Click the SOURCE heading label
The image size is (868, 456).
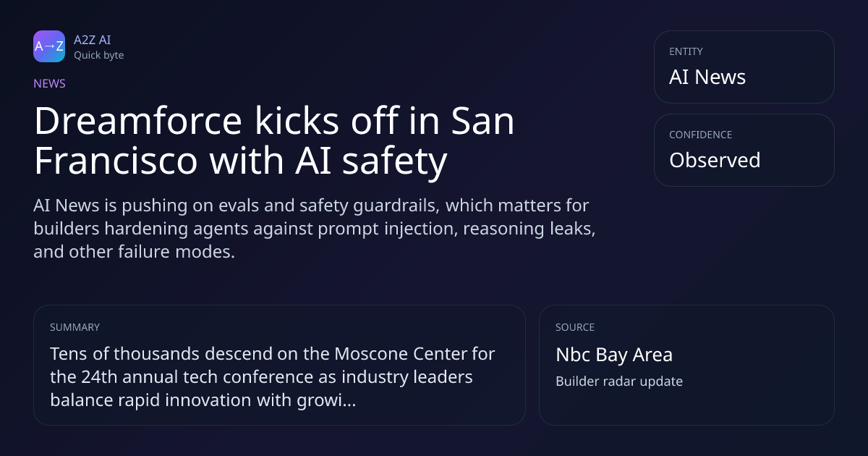coord(575,327)
